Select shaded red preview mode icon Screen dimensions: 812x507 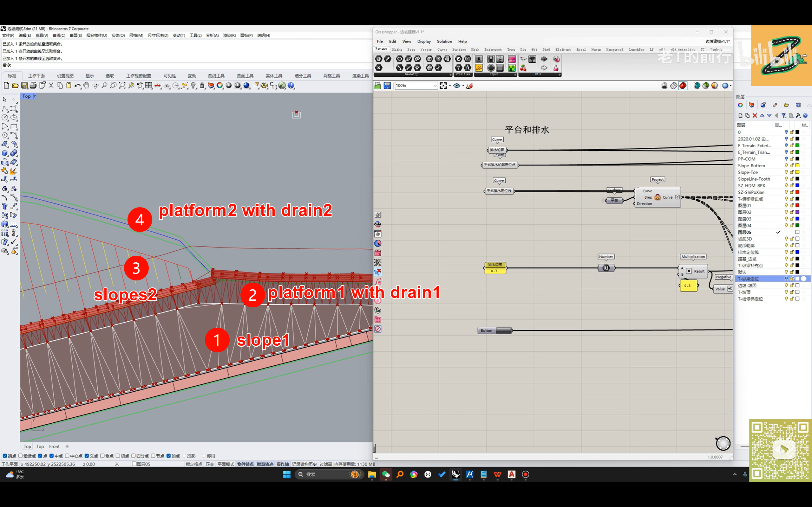(683, 86)
